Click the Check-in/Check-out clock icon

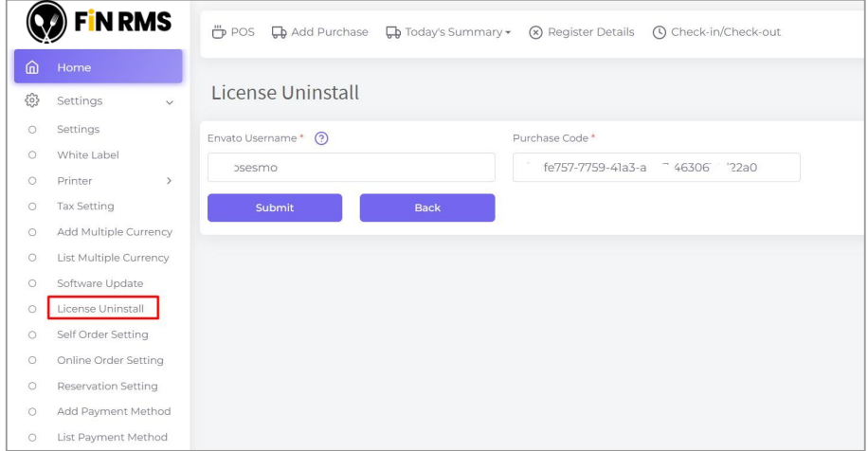click(x=660, y=32)
